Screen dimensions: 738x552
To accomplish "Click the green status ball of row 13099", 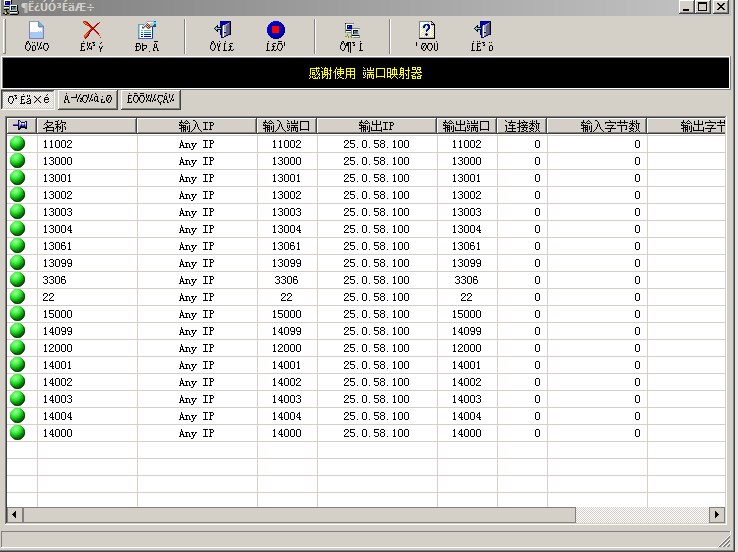I will pyautogui.click(x=17, y=263).
